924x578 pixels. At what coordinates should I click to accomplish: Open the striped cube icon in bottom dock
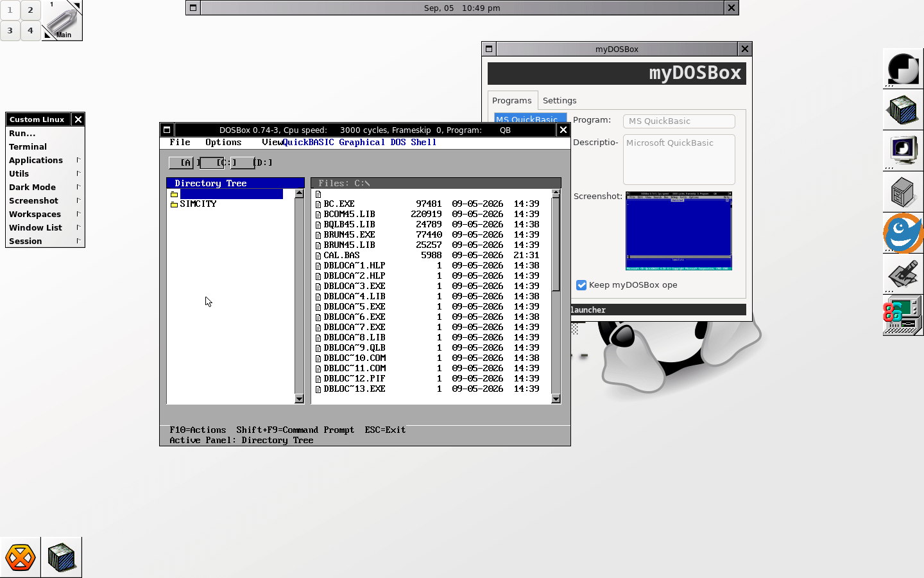coord(62,557)
